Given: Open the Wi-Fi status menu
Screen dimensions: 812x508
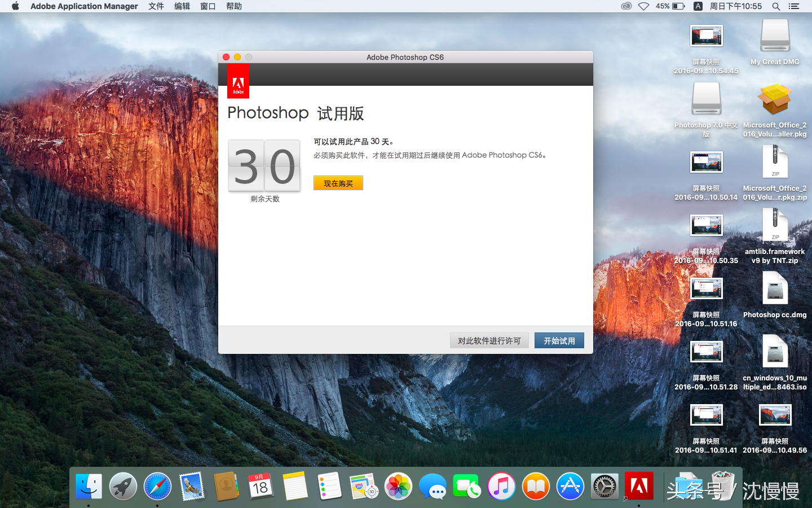Looking at the screenshot, I should pyautogui.click(x=643, y=6).
